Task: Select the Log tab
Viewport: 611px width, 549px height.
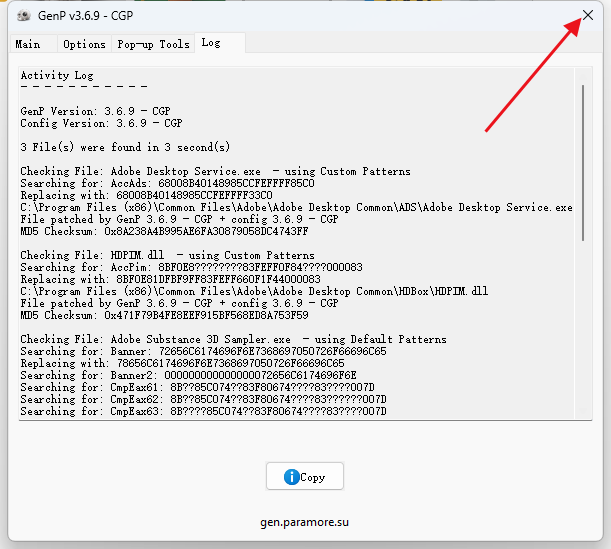Action: [220, 42]
